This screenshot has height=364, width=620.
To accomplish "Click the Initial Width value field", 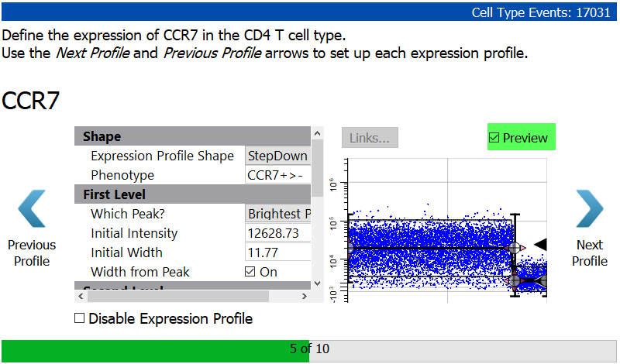I will tap(277, 252).
